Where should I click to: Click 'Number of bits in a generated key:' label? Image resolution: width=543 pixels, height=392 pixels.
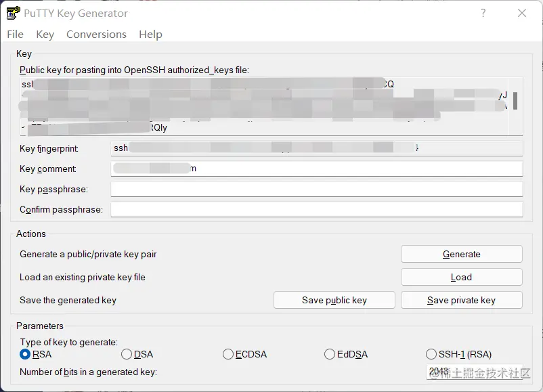click(x=88, y=372)
